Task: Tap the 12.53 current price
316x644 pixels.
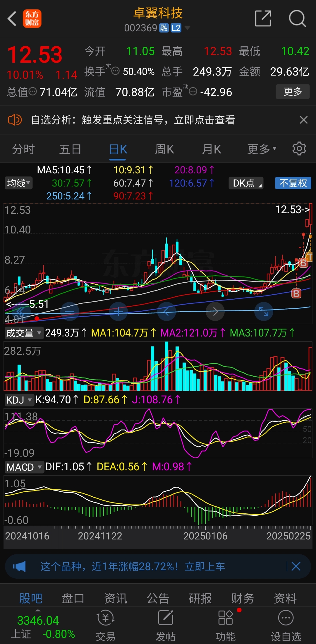Action: (x=35, y=55)
